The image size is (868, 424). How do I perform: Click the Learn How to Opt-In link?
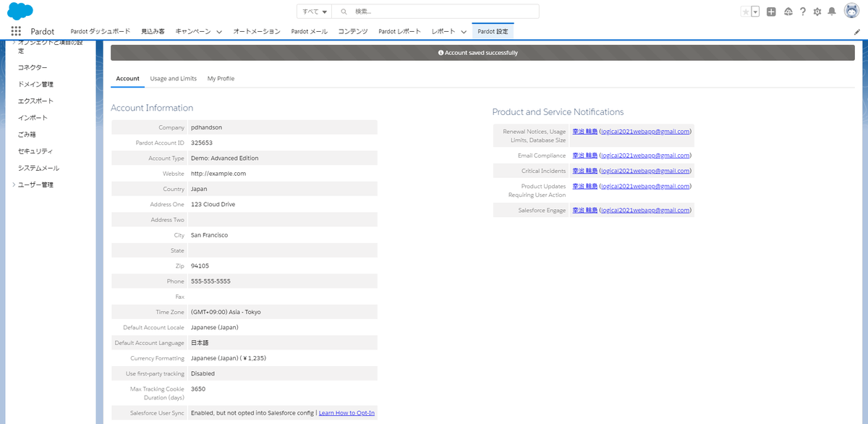coord(346,412)
